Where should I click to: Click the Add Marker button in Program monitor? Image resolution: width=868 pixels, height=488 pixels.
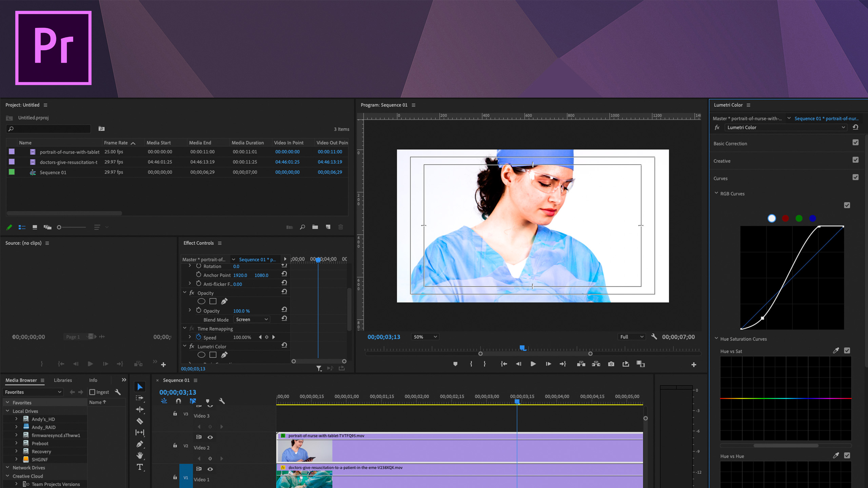click(455, 364)
